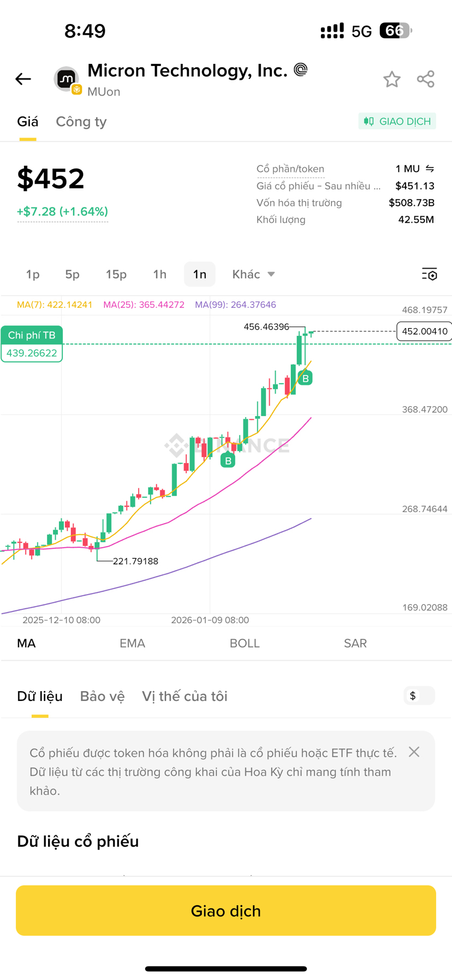The height and width of the screenshot is (980, 452).
Task: Add Micron to favorites with star icon
Action: coord(391,79)
